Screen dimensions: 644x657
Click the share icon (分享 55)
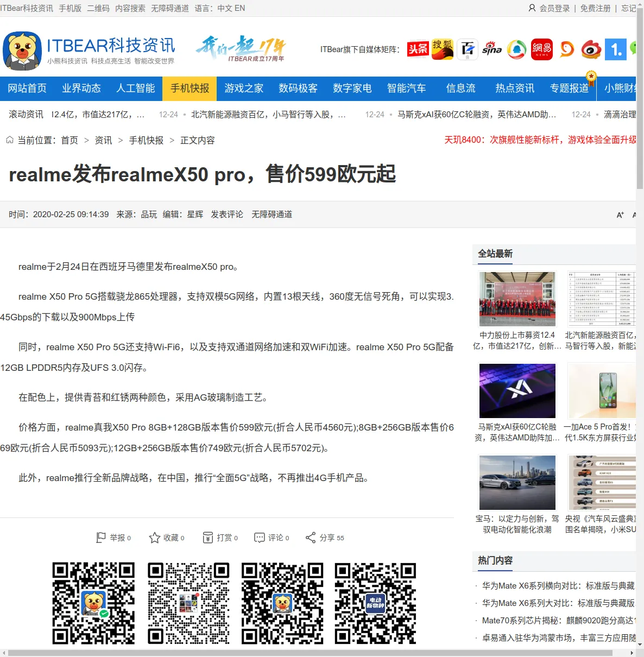(311, 538)
